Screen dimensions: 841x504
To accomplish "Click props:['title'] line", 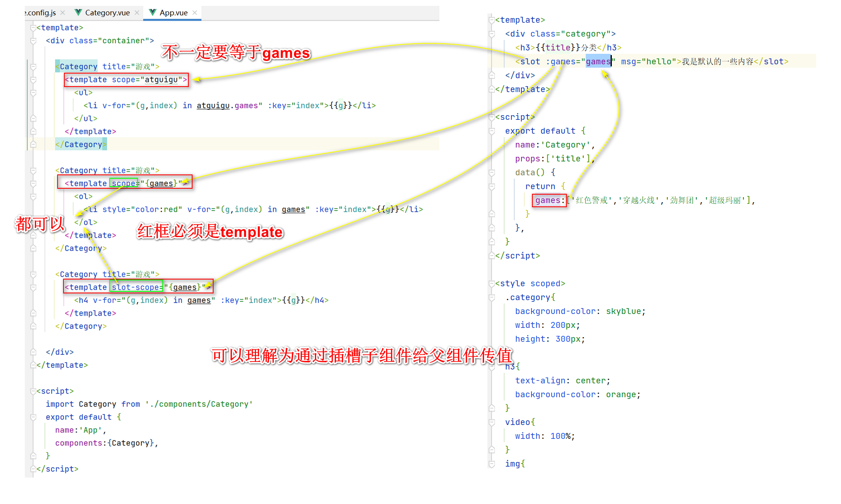I will pyautogui.click(x=555, y=158).
